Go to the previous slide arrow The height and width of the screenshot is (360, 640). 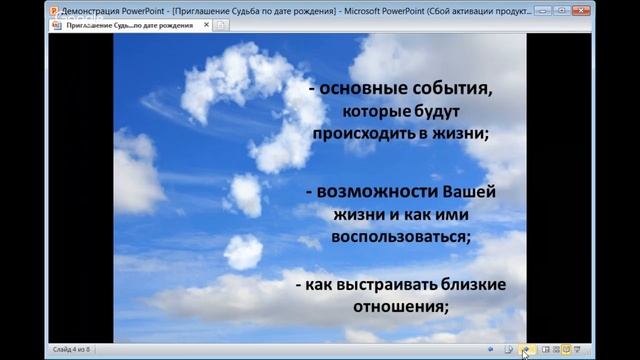(x=490, y=349)
